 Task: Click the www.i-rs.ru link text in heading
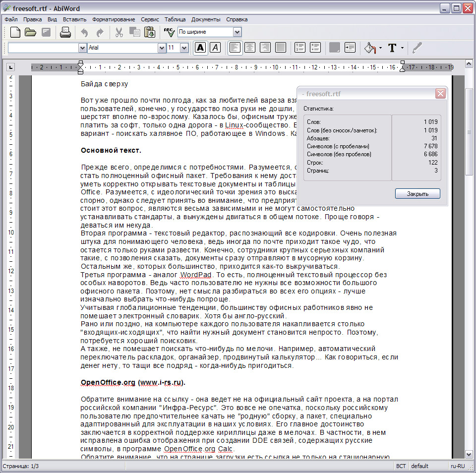point(161,383)
